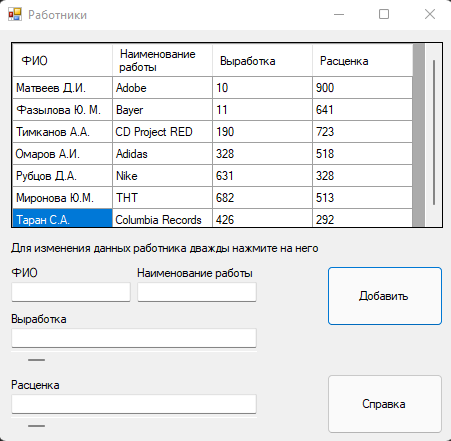
Task: Select the cell Фазылова Ю. М.
Action: click(62, 110)
